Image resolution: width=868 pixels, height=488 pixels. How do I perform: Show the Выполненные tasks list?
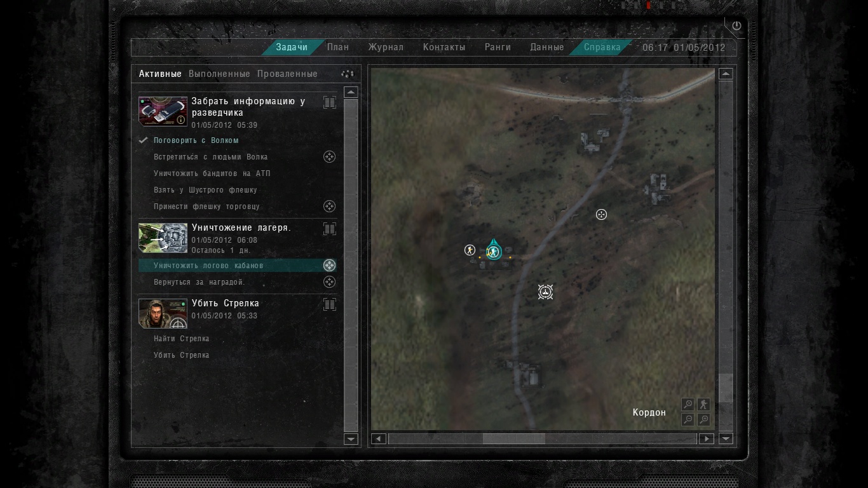[219, 74]
